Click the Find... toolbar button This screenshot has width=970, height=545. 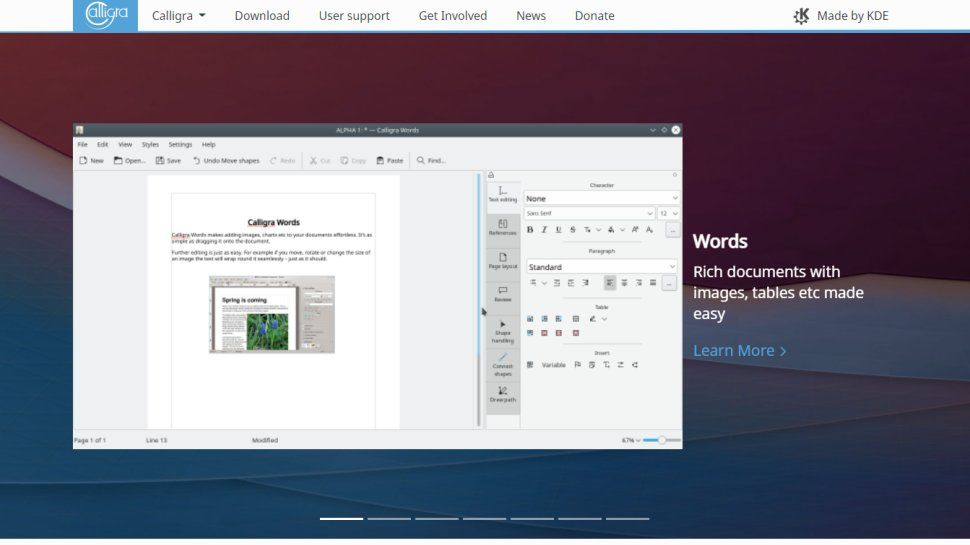pos(431,160)
